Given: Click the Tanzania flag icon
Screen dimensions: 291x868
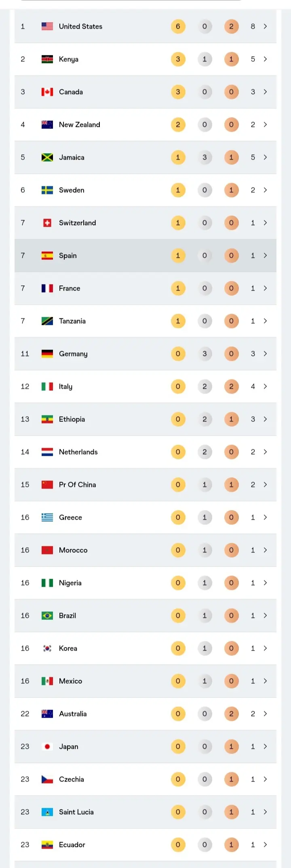Looking at the screenshot, I should (47, 321).
